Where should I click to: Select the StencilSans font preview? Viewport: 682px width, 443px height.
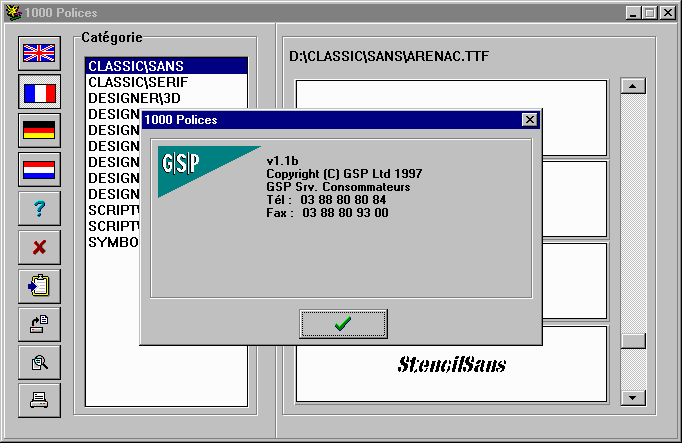tap(452, 364)
